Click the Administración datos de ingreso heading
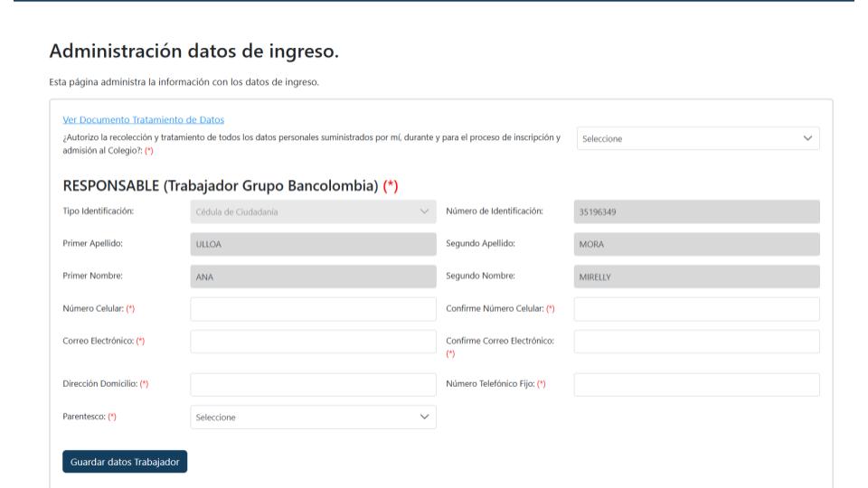Viewport: 868px width, 488px height. (x=193, y=52)
